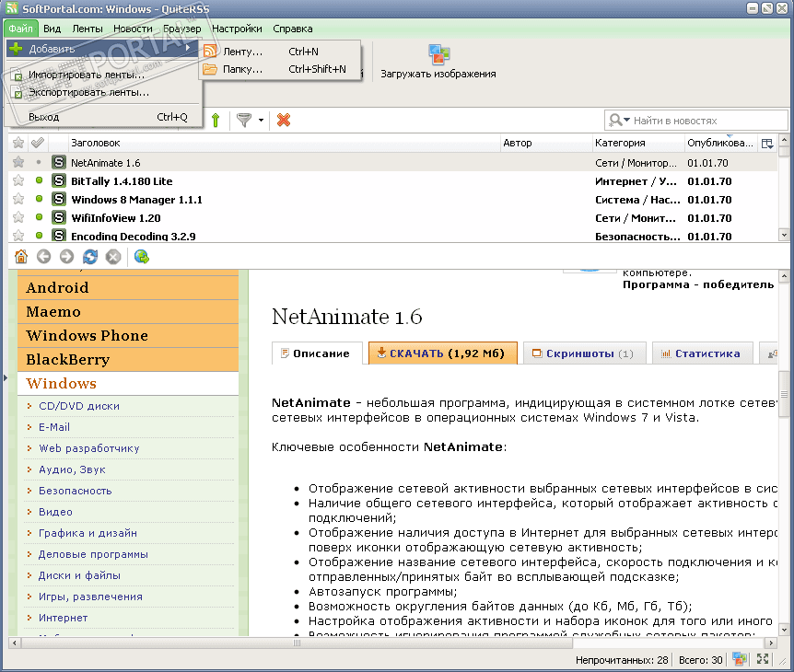794x672 pixels.
Task: Click the status bar image loading icon
Action: click(740, 659)
